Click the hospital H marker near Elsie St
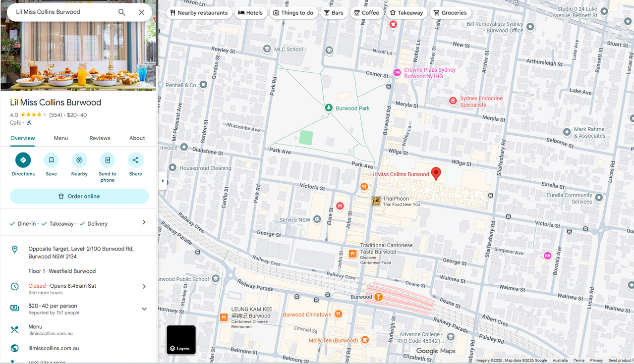 click(x=340, y=206)
